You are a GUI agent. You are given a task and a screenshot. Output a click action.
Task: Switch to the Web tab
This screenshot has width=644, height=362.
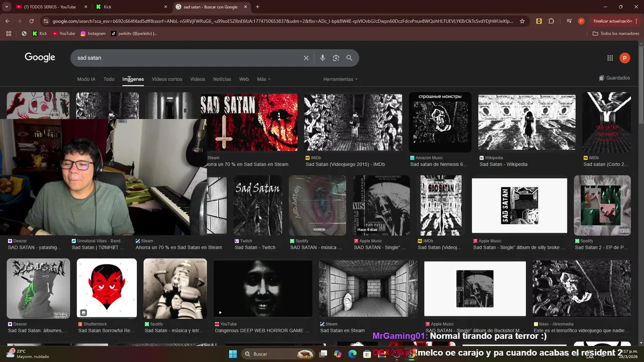tap(244, 79)
